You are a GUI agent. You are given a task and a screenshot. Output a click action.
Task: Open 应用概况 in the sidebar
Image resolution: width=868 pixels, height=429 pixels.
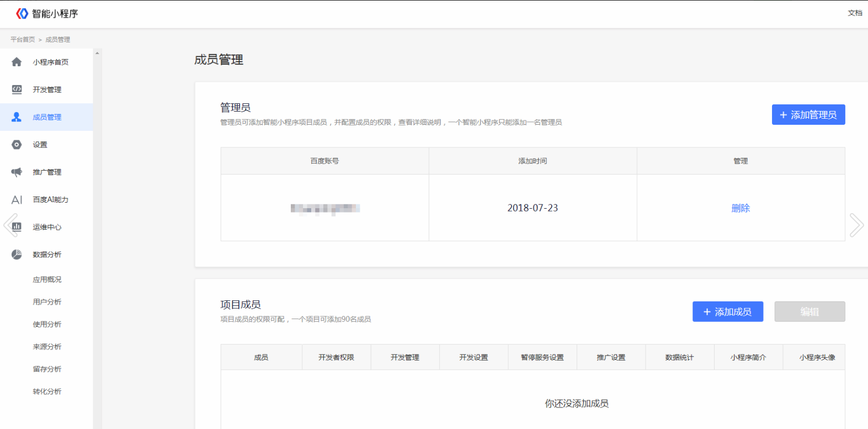[x=47, y=279]
